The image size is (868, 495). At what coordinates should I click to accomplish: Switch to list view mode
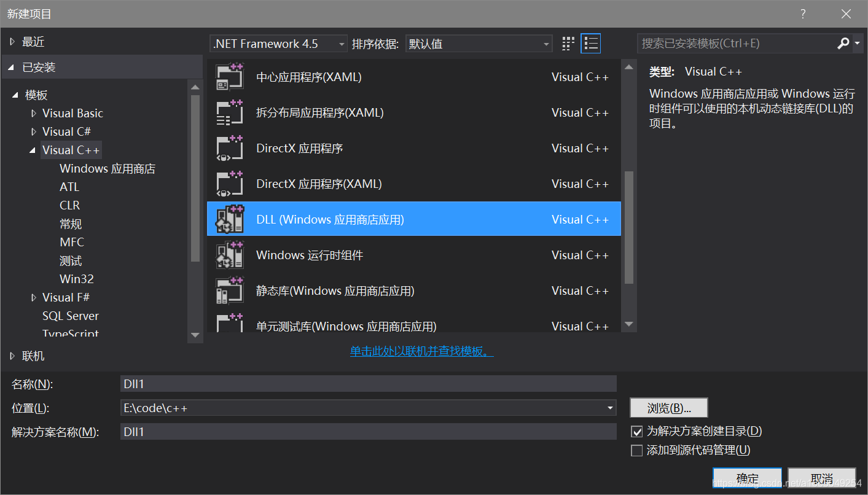coord(591,44)
